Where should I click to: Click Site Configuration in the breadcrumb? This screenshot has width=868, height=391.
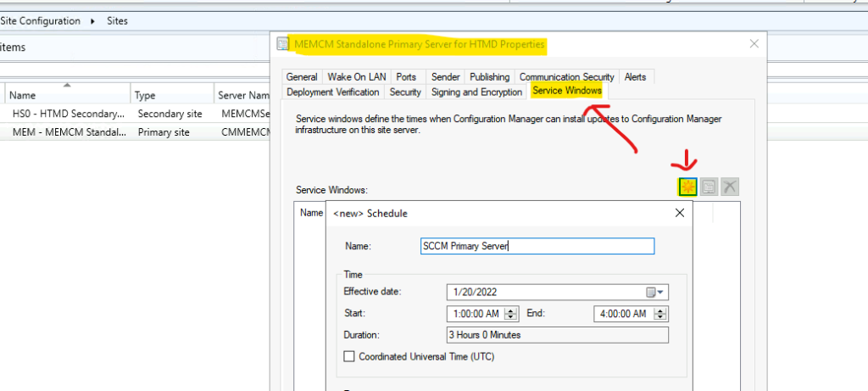pyautogui.click(x=41, y=21)
